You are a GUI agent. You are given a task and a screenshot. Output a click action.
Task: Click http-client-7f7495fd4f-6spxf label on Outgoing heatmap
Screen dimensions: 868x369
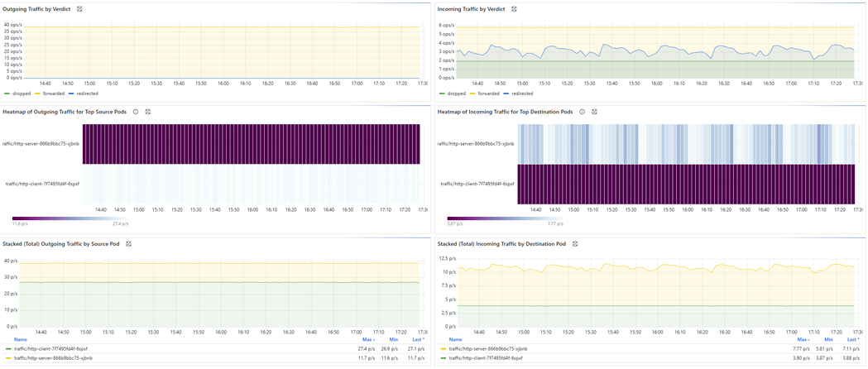[x=42, y=184]
